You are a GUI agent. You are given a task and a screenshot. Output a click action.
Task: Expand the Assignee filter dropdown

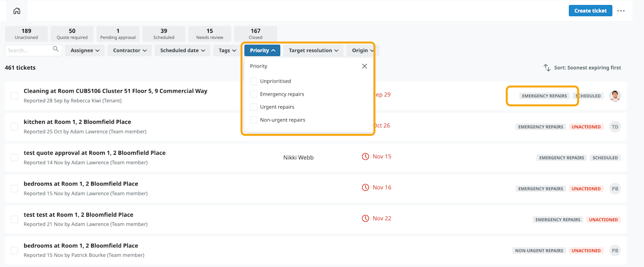pos(85,50)
